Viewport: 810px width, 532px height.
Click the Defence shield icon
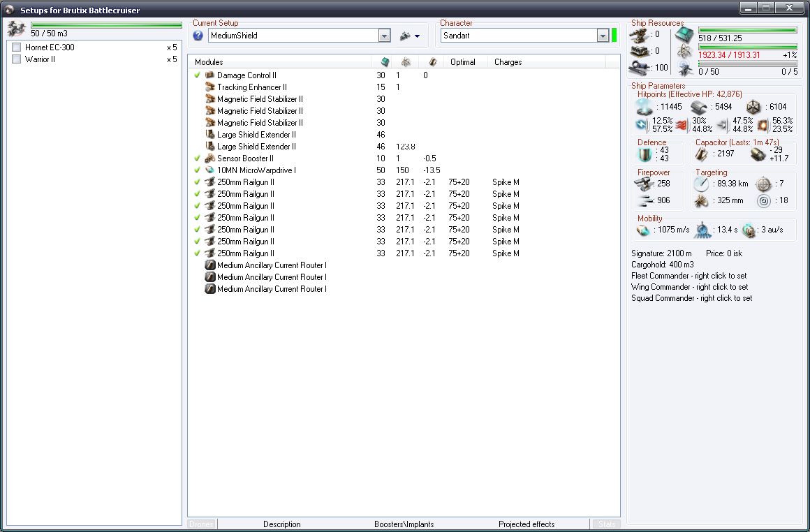[x=645, y=154]
